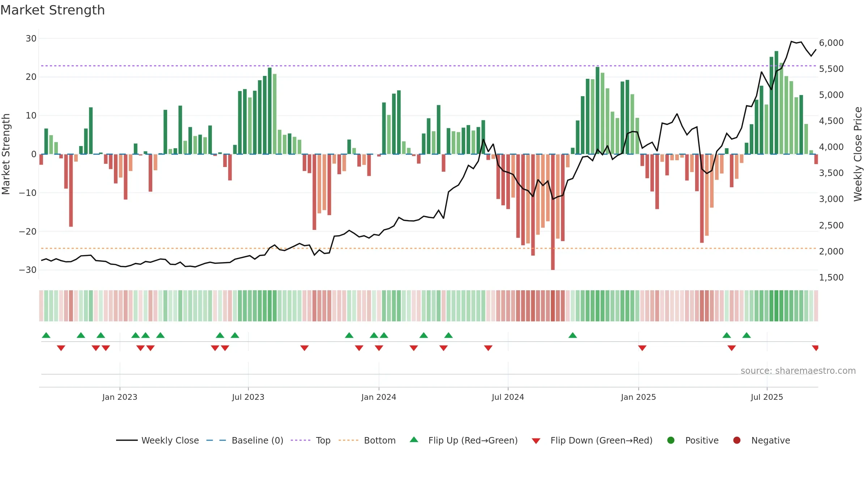The image size is (868, 488).
Task: Toggle Flip Down (Green→Red) legend entry
Action: [592, 440]
